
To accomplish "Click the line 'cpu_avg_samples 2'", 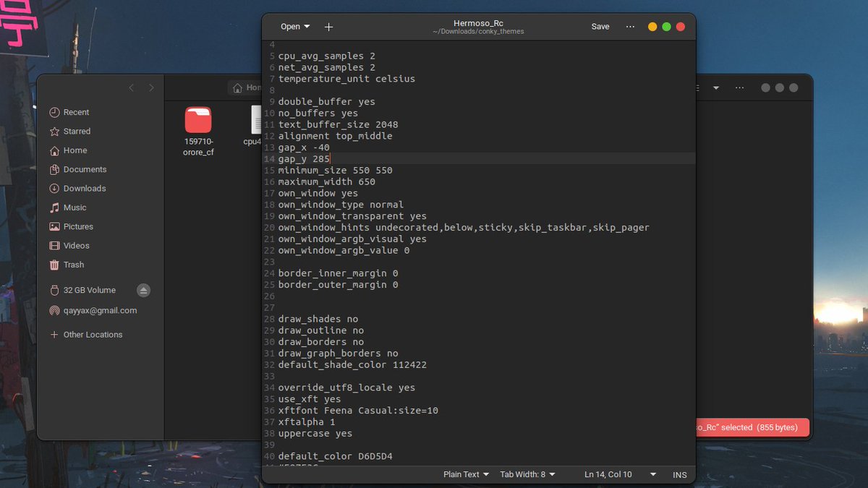I will click(x=327, y=56).
